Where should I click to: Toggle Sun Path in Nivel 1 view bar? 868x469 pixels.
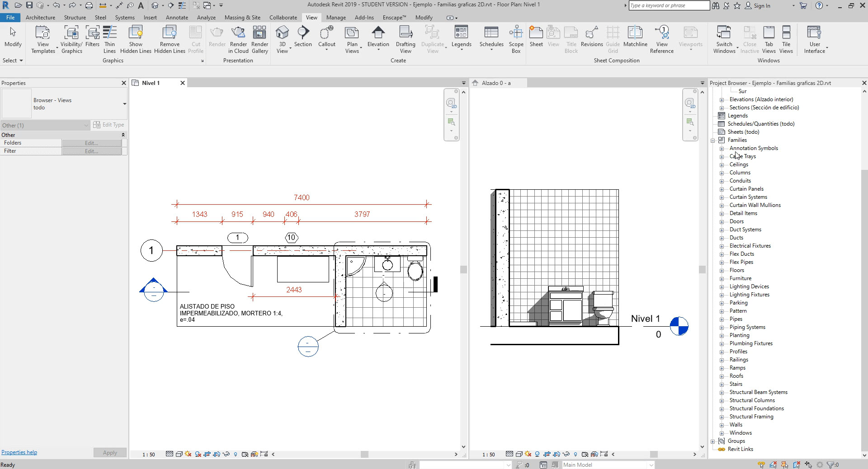(x=188, y=454)
